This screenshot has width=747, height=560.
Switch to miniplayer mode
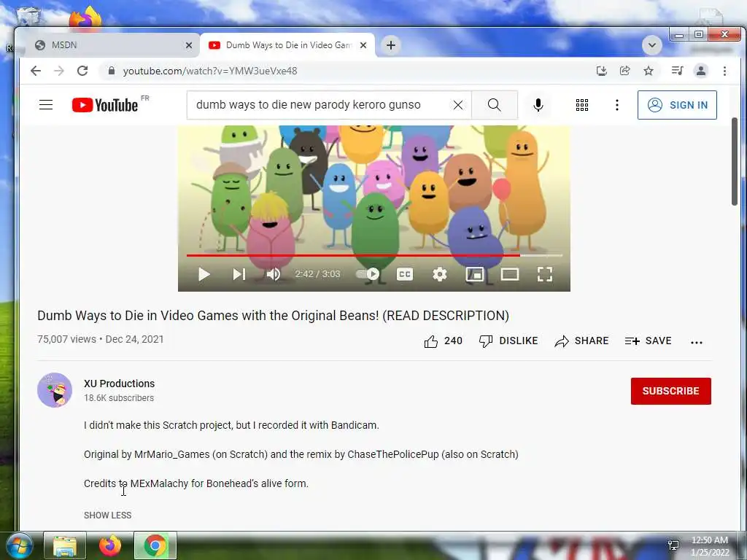click(474, 274)
